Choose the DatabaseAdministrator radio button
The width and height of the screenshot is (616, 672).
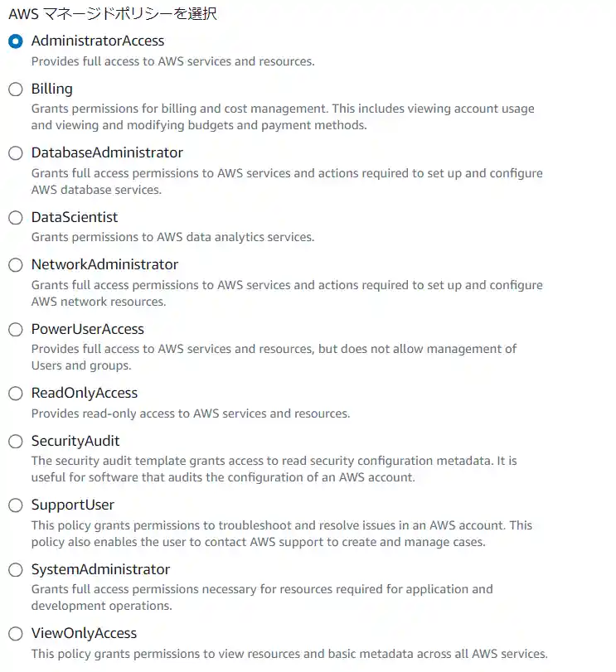coord(16,153)
